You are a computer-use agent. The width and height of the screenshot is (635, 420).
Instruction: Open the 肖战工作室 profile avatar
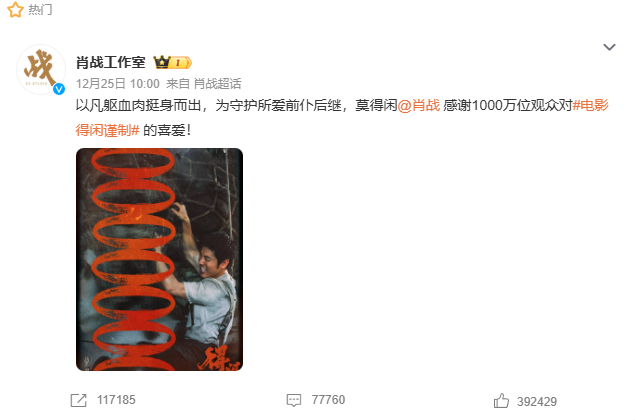(x=41, y=70)
